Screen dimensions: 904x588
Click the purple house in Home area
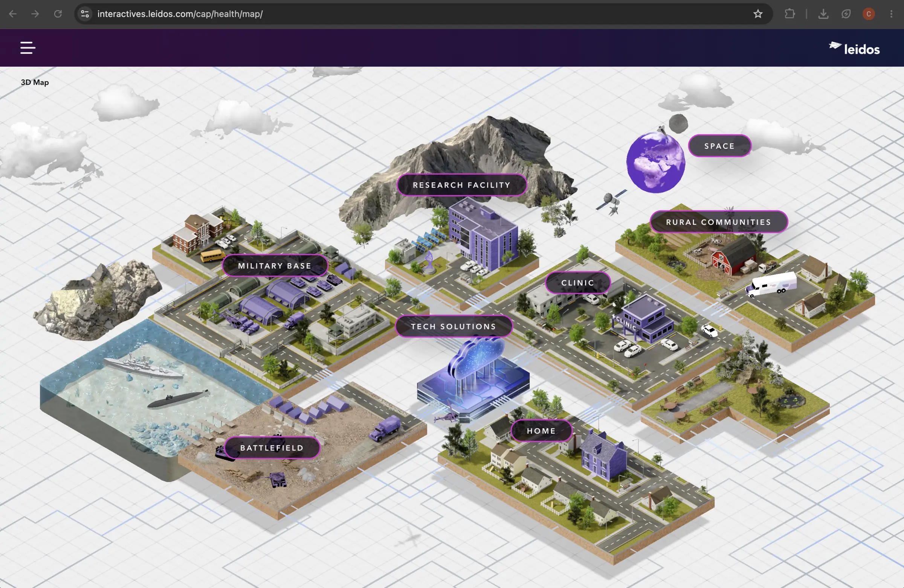603,455
